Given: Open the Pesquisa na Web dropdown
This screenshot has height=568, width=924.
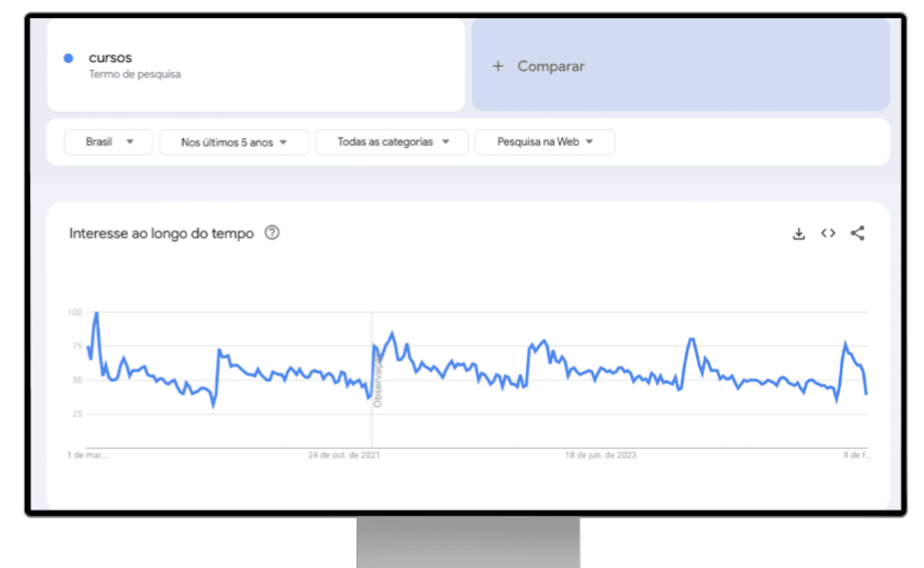Looking at the screenshot, I should tap(544, 142).
